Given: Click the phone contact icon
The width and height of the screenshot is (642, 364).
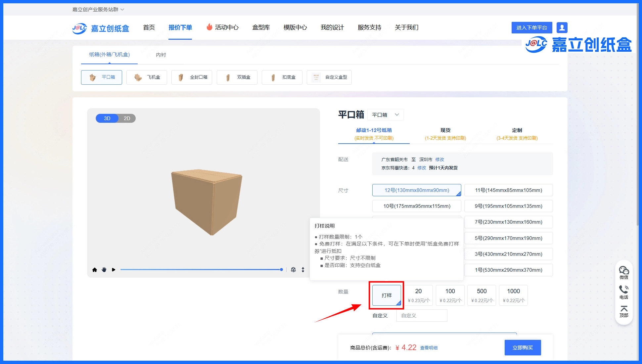Looking at the screenshot, I should pos(623,289).
